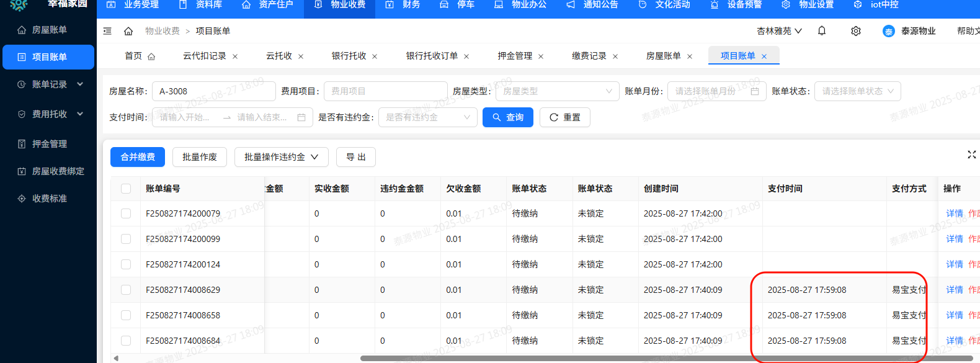
Task: Open the 房屋类型 dropdown
Action: click(x=557, y=91)
